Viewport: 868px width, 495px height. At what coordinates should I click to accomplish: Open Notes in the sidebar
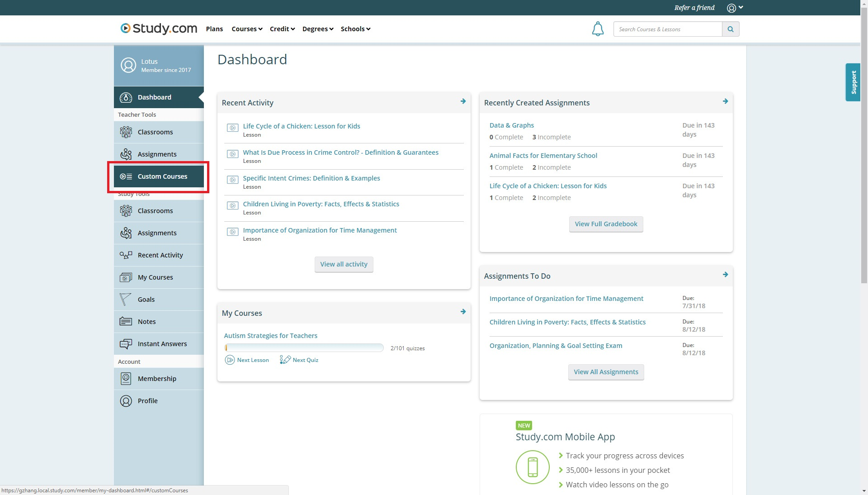(146, 322)
